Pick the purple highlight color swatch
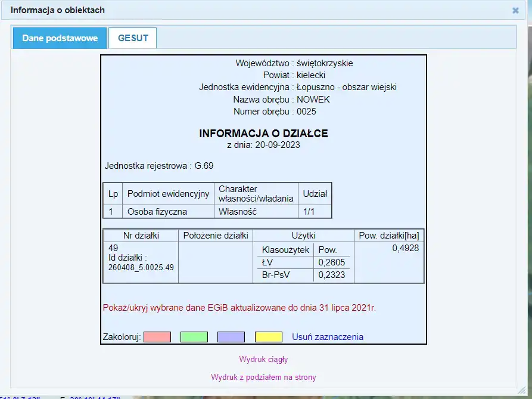The image size is (532, 399). [x=231, y=337]
